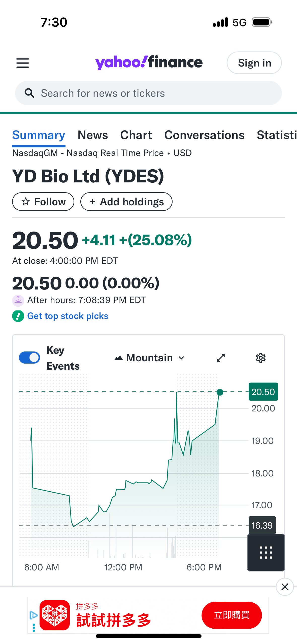Toggle Key Events switch off
This screenshot has width=297, height=644.
29,358
